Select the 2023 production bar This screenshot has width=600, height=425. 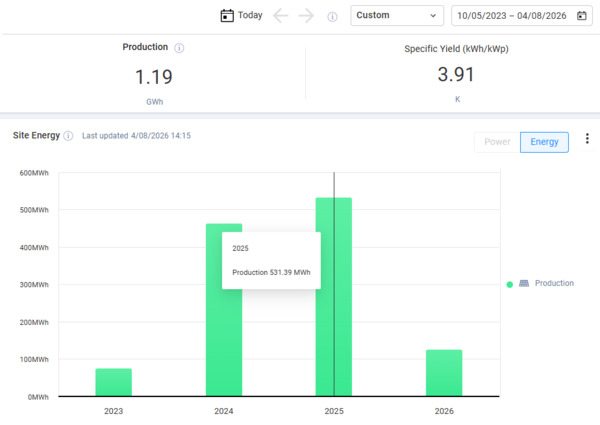(x=114, y=382)
